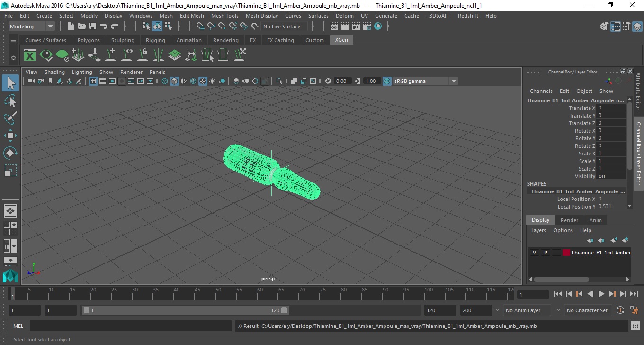This screenshot has height=345, width=644.
Task: Click the green leaf clear-preview shelf icon
Action: [x=62, y=55]
